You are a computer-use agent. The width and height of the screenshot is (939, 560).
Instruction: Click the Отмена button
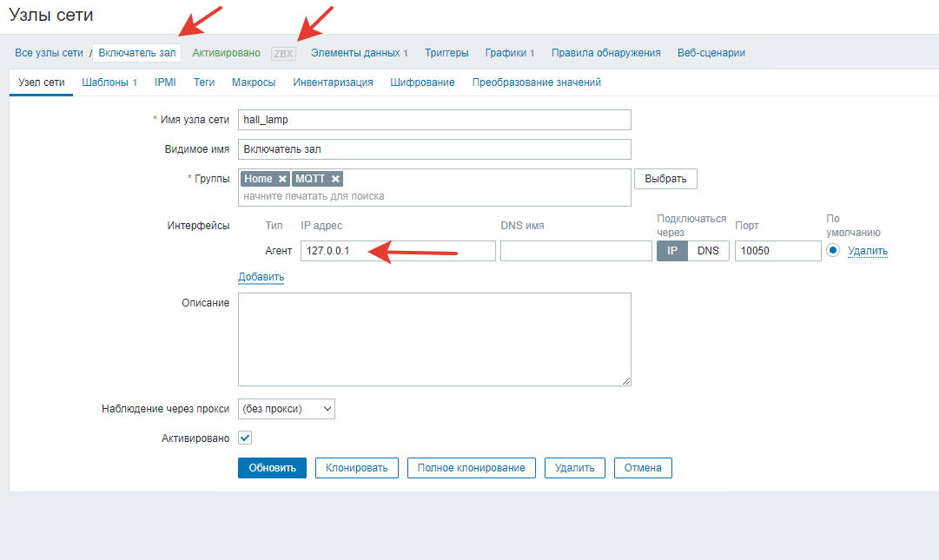pyautogui.click(x=643, y=468)
